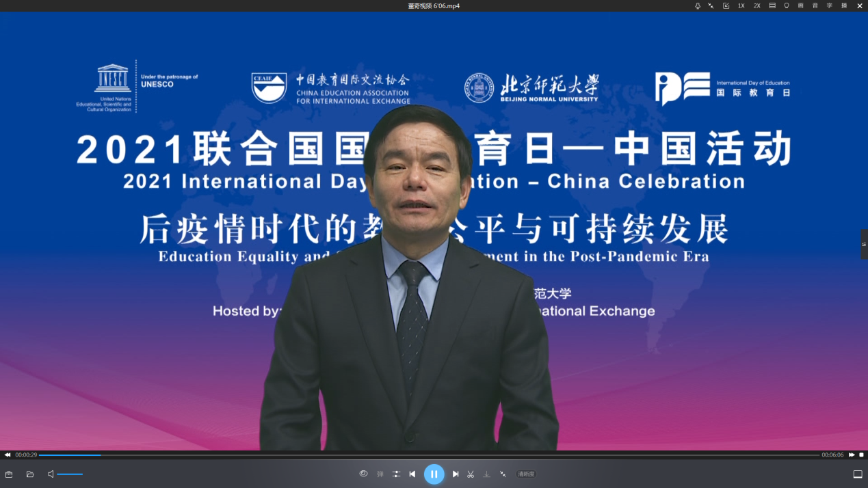
Task: Click the download arrow icon
Action: point(487,474)
